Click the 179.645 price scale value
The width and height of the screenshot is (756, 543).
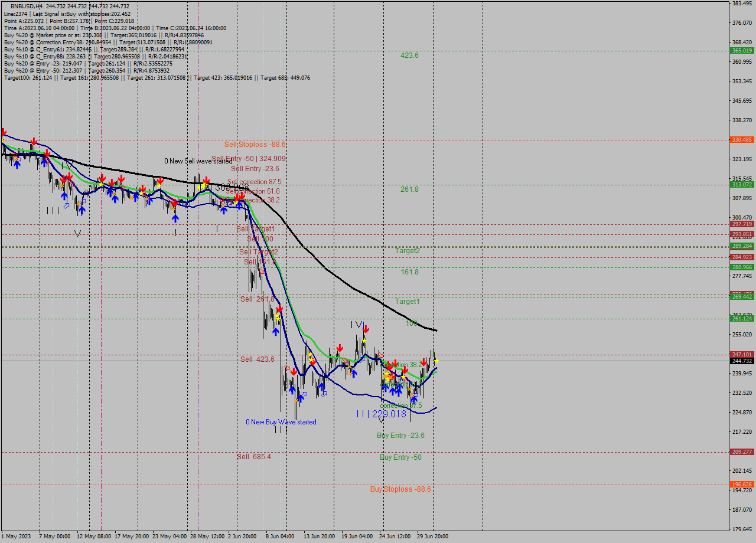pyautogui.click(x=742, y=529)
